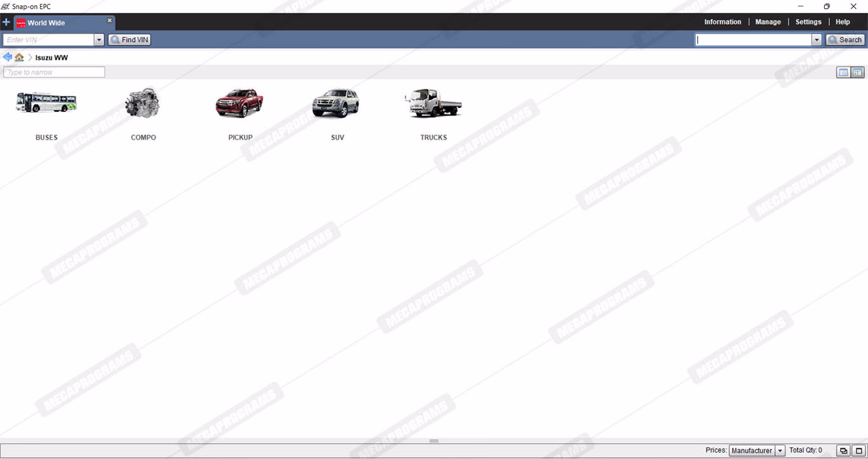The height and width of the screenshot is (459, 868).
Task: Click the home icon in breadcrumb
Action: point(20,58)
